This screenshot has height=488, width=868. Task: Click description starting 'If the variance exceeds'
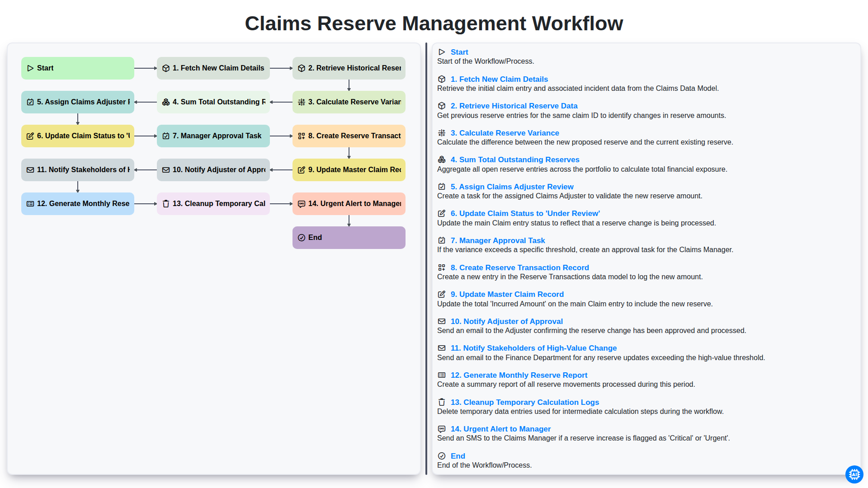[x=585, y=250]
